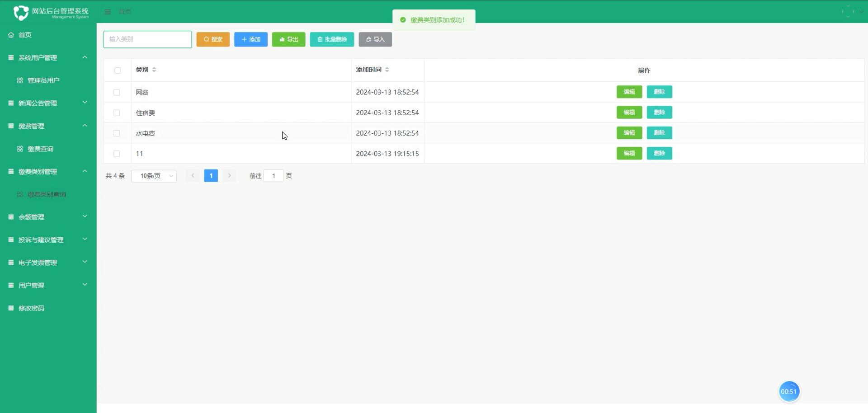
Task: Click the sort arrows beside 类别 column
Action: click(x=154, y=70)
